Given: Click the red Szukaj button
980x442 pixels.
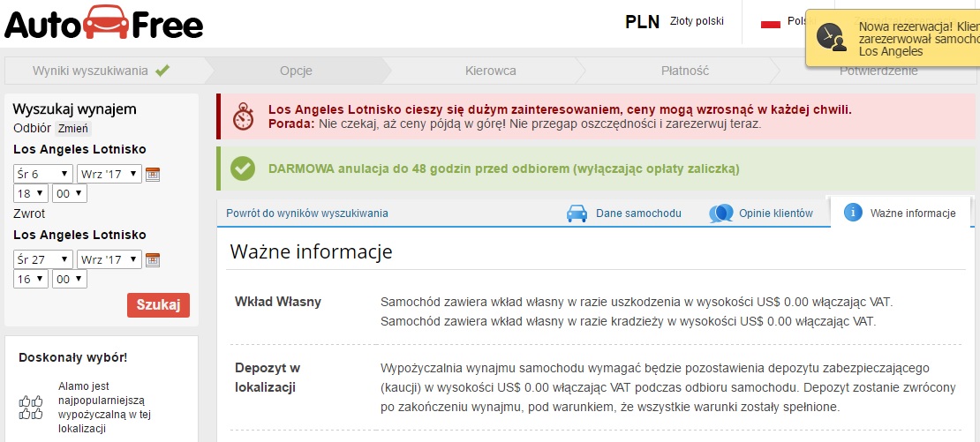Looking at the screenshot, I should coord(158,305).
